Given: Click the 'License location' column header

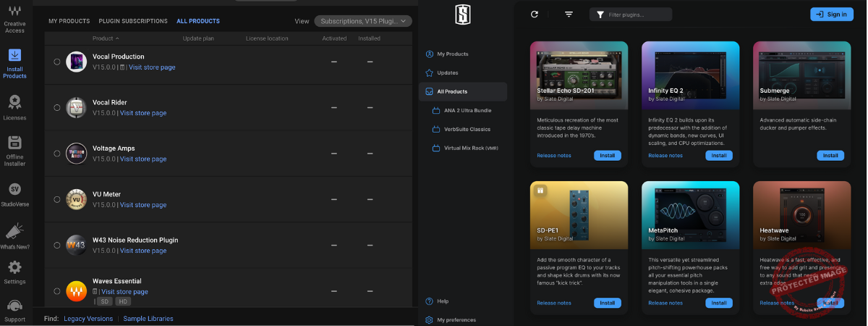Looking at the screenshot, I should point(267,38).
